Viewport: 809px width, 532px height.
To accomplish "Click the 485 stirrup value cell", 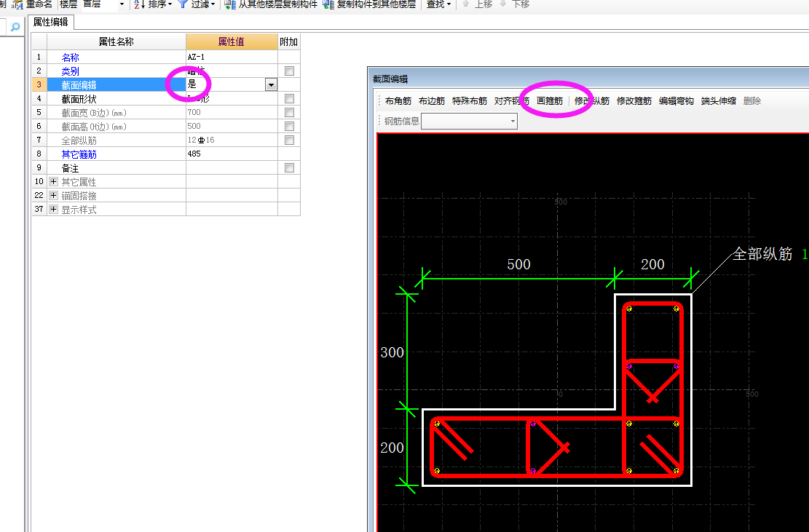I will 232,154.
